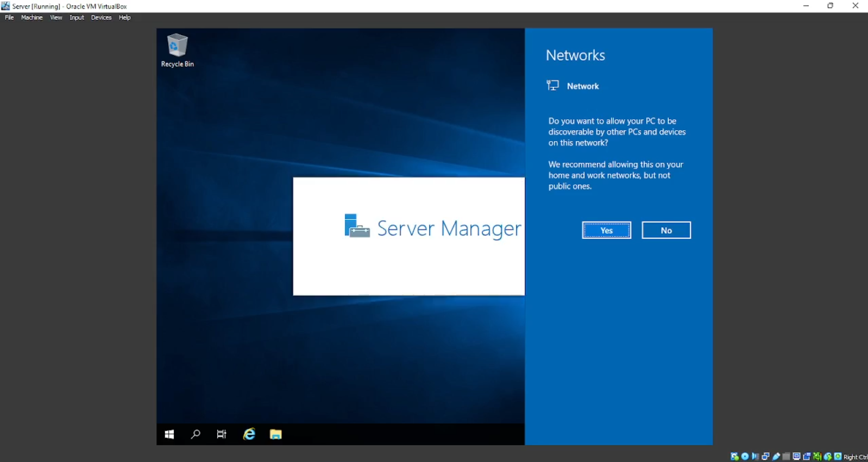Open the Machine menu

click(32, 17)
